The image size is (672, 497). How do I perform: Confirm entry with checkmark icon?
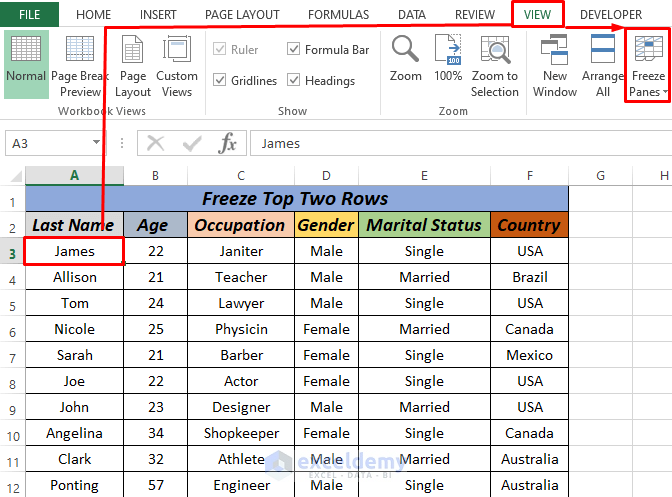192,143
